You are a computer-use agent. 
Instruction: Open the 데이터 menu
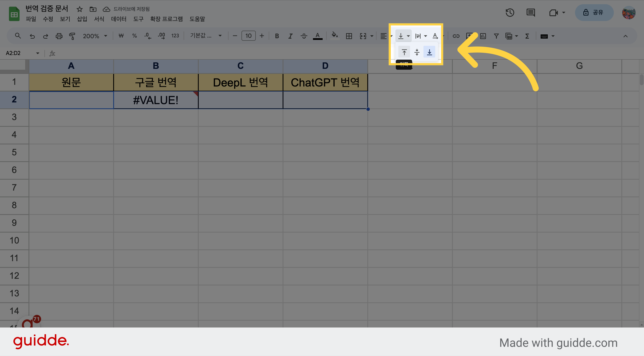(x=119, y=19)
